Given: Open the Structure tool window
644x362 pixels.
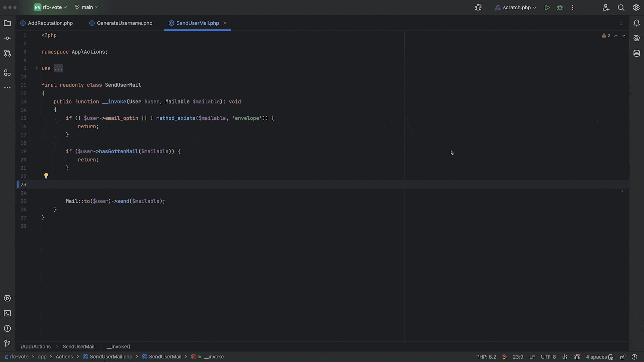Looking at the screenshot, I should (x=7, y=73).
